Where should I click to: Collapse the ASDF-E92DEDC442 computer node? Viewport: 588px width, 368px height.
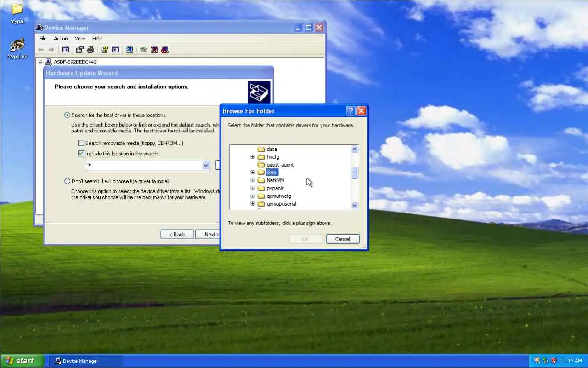click(x=40, y=62)
